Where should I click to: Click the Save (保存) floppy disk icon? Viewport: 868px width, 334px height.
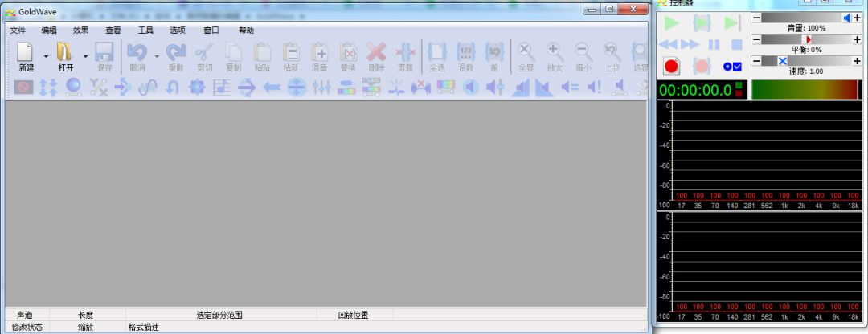point(104,52)
